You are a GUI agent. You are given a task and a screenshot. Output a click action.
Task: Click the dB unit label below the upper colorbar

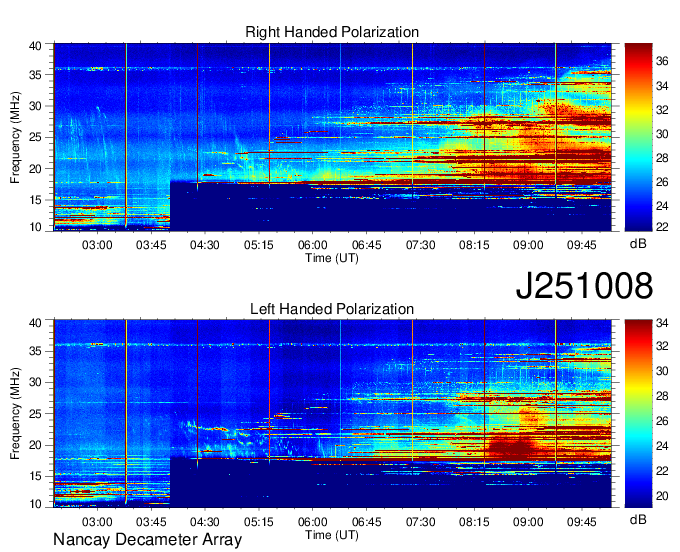pos(637,243)
